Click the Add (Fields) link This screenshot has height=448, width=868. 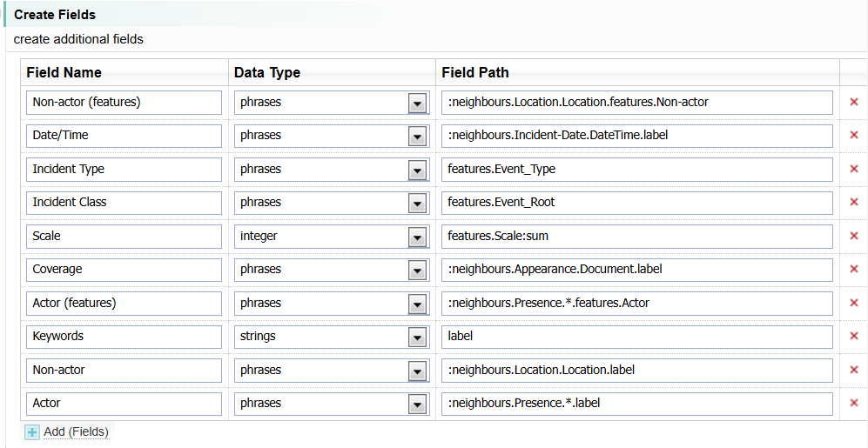[x=76, y=432]
